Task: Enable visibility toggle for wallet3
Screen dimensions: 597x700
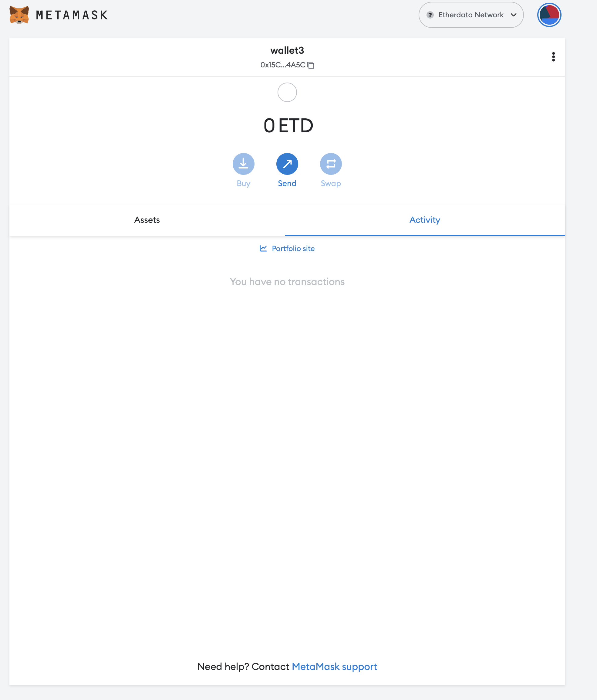Action: (553, 57)
